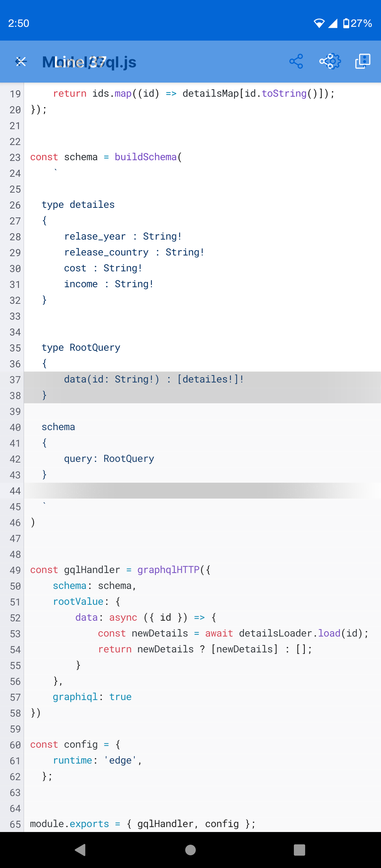Select line number 65
381x868 pixels.
point(15,824)
